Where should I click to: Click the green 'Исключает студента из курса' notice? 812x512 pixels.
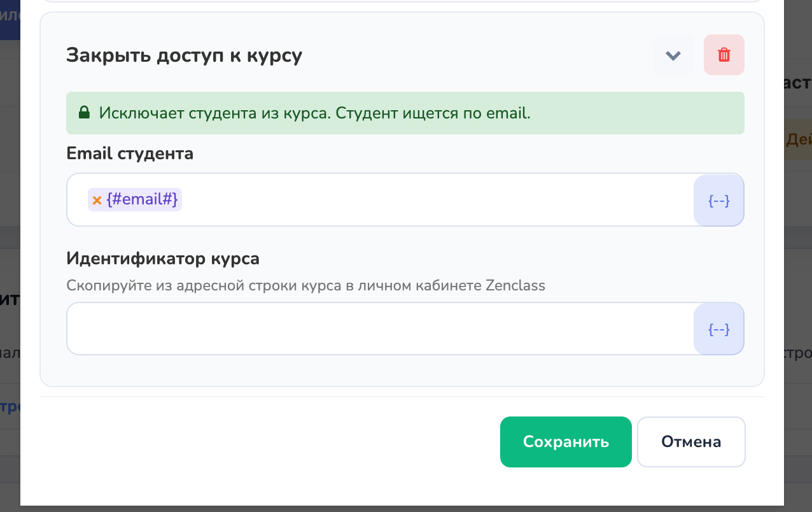pos(405,113)
